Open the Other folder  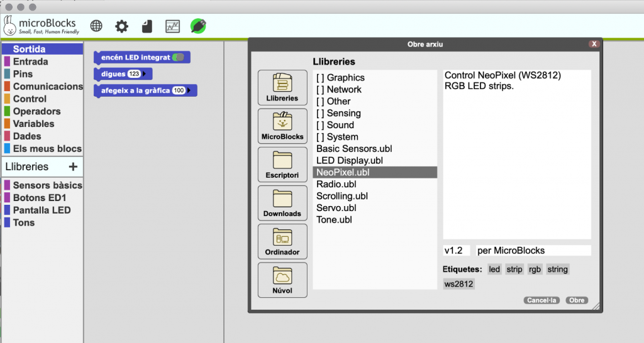(x=375, y=101)
